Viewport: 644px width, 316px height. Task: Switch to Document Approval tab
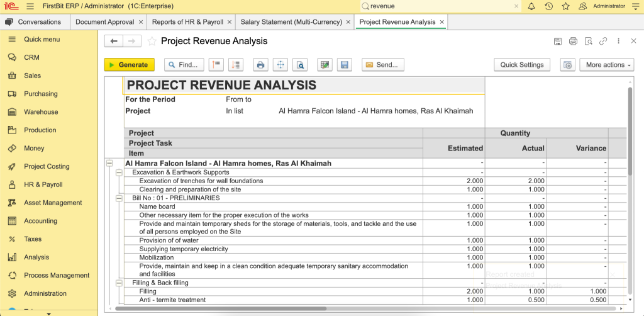coord(105,22)
